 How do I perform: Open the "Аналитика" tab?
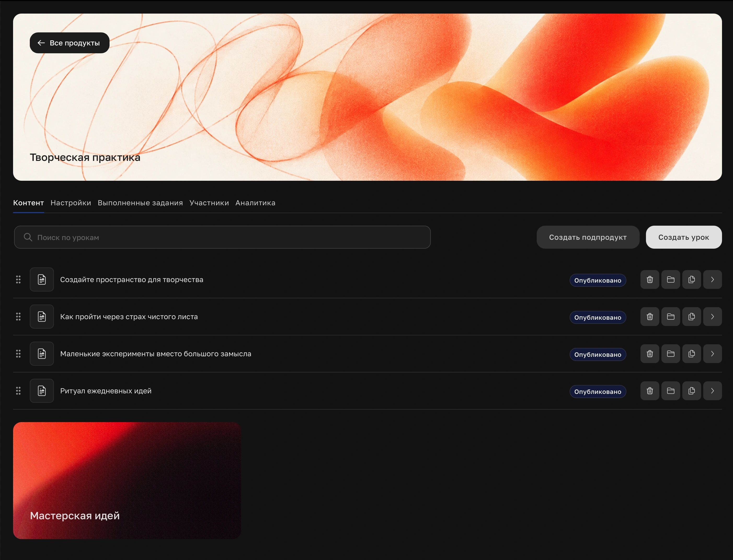(x=255, y=203)
